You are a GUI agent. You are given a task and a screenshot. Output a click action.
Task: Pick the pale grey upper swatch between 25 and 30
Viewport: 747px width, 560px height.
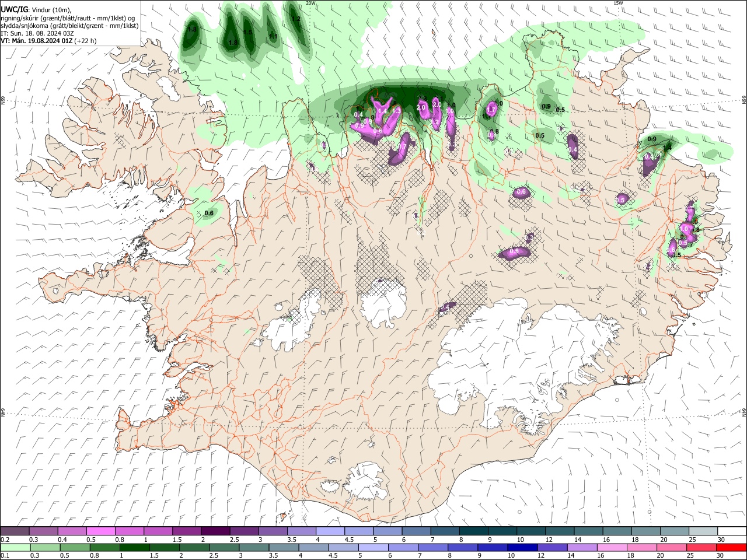(x=702, y=531)
